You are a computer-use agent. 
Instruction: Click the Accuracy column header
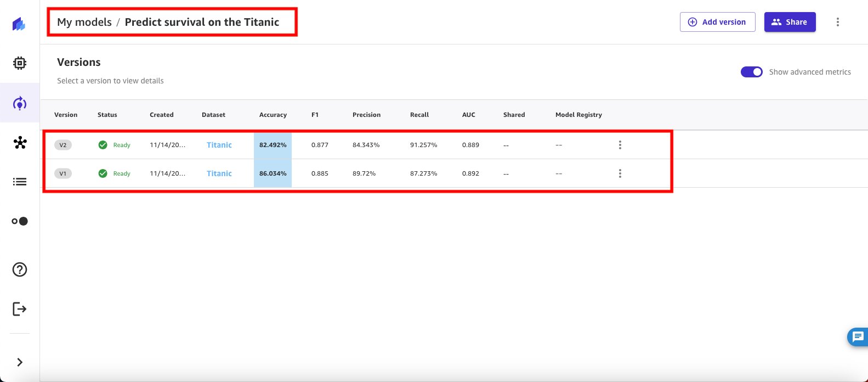coord(273,115)
